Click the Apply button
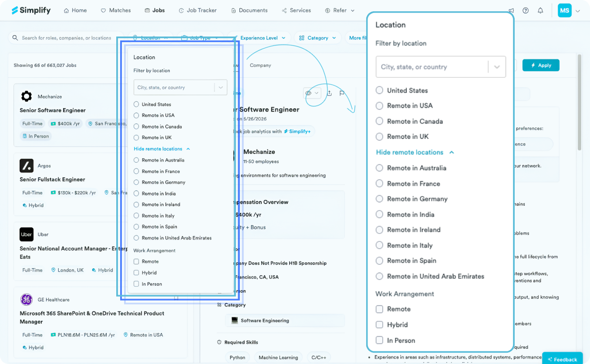 (541, 65)
